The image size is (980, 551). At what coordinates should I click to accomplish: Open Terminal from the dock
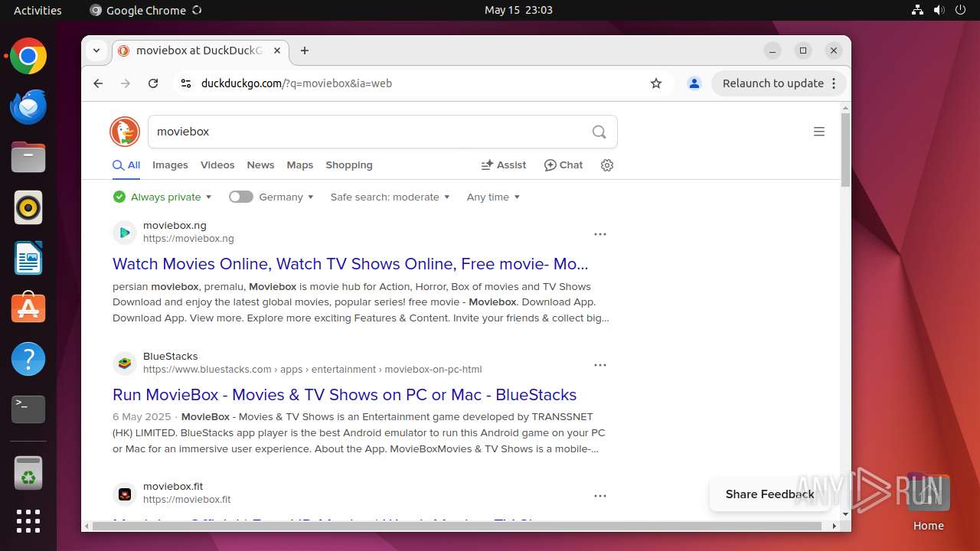(x=28, y=409)
